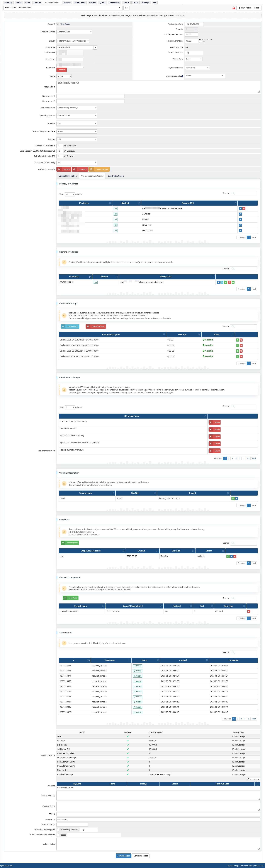Sort IP Address column in primary IP table
265x868 pixels.
pyautogui.click(x=85, y=203)
